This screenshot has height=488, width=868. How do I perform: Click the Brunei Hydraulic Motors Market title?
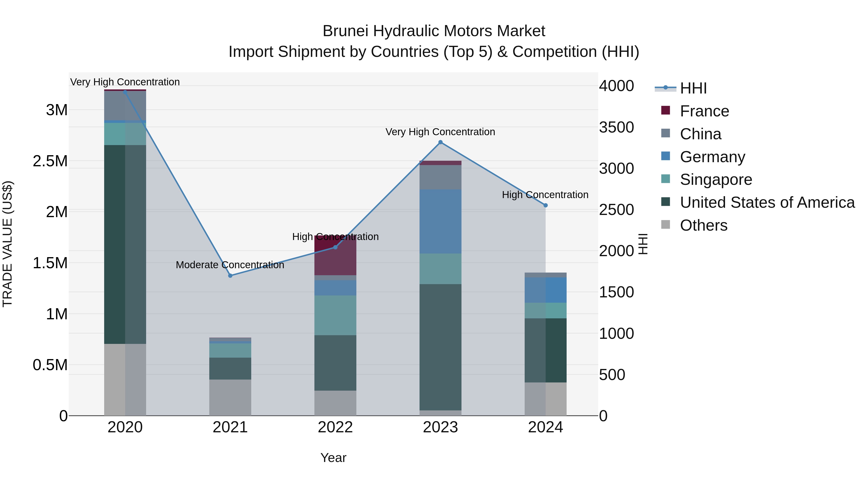tap(434, 31)
